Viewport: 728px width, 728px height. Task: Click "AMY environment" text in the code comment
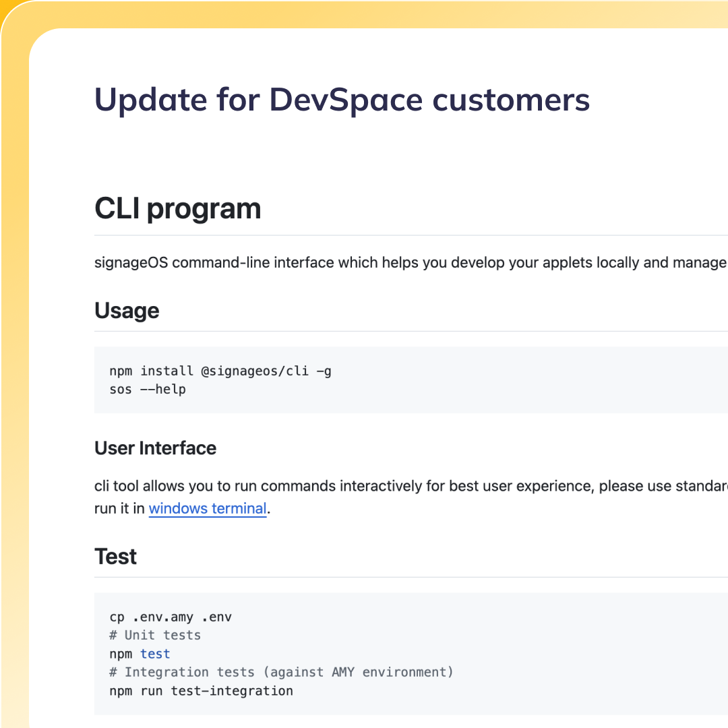point(388,672)
